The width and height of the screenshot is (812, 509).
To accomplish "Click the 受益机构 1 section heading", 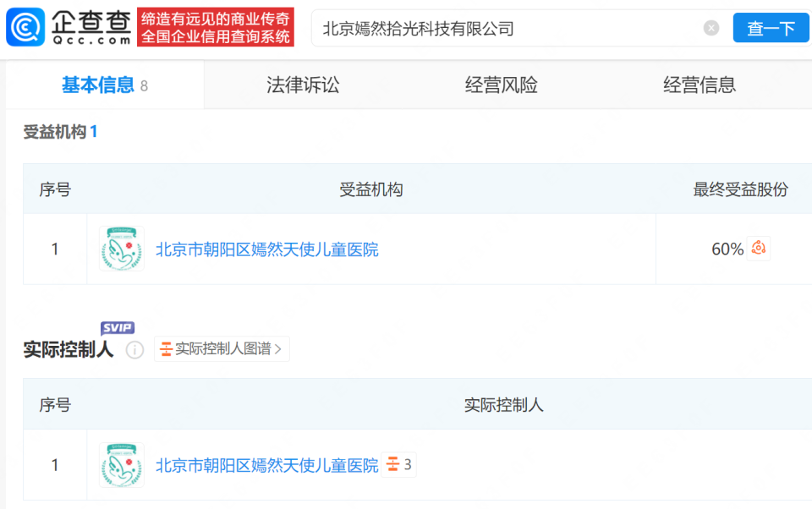I will tap(60, 132).
